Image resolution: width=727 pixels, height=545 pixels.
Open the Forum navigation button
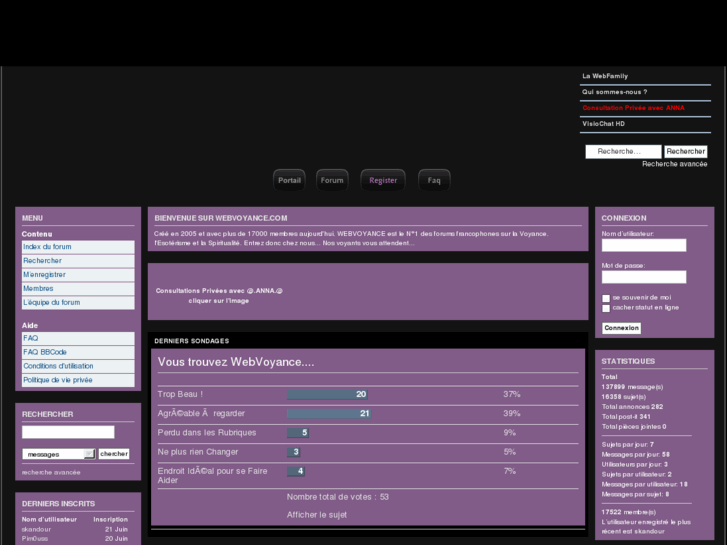(x=332, y=180)
